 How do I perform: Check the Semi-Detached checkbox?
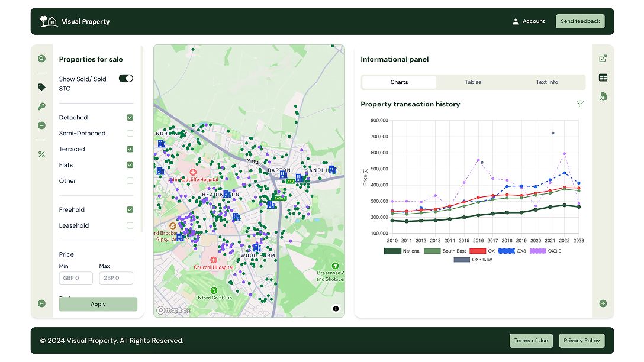coord(130,134)
